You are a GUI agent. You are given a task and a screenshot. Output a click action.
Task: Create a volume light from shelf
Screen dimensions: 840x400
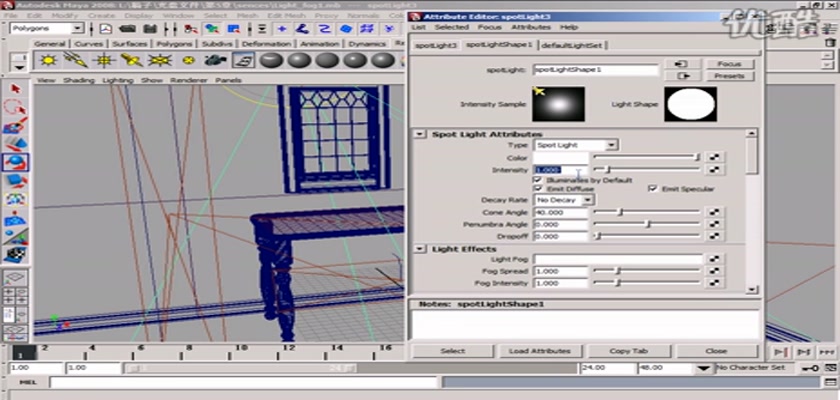[188, 60]
